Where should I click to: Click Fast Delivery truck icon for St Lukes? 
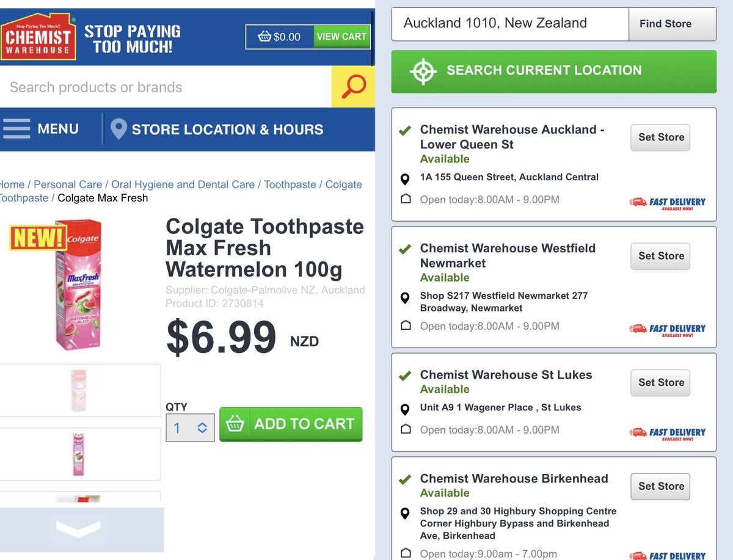click(638, 432)
